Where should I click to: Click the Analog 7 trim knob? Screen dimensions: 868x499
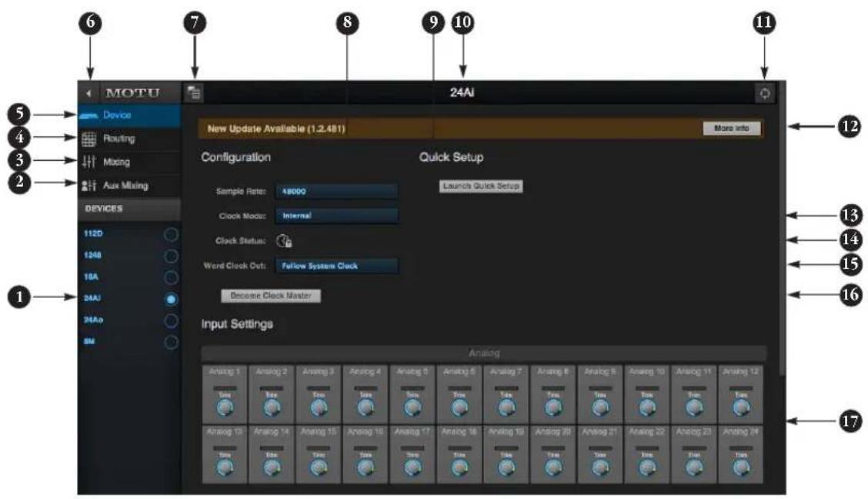[506, 409]
